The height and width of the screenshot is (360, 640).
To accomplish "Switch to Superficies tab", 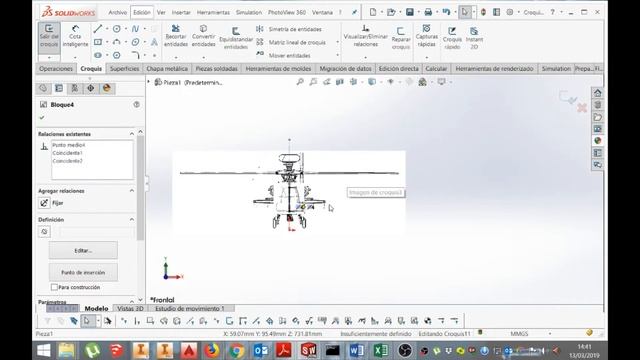I will coord(124,69).
